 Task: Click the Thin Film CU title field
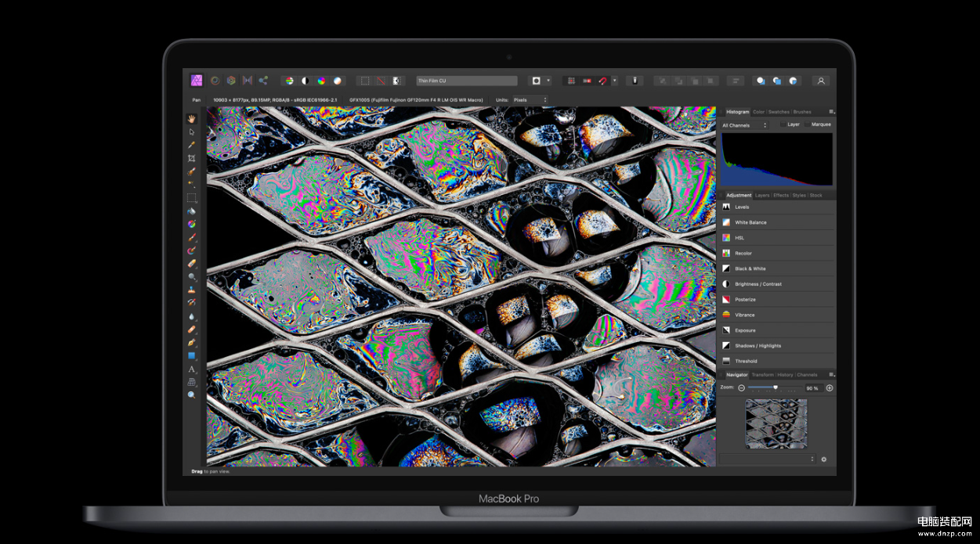tap(467, 81)
